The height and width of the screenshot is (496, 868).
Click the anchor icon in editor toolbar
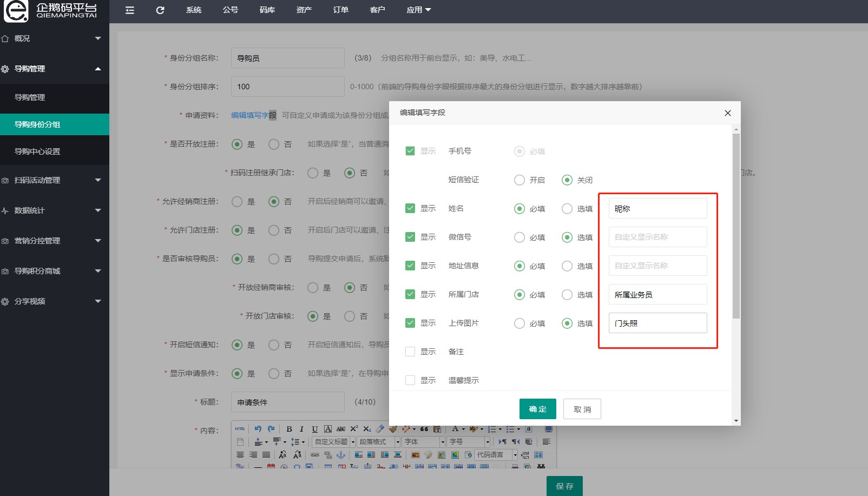coord(341,455)
